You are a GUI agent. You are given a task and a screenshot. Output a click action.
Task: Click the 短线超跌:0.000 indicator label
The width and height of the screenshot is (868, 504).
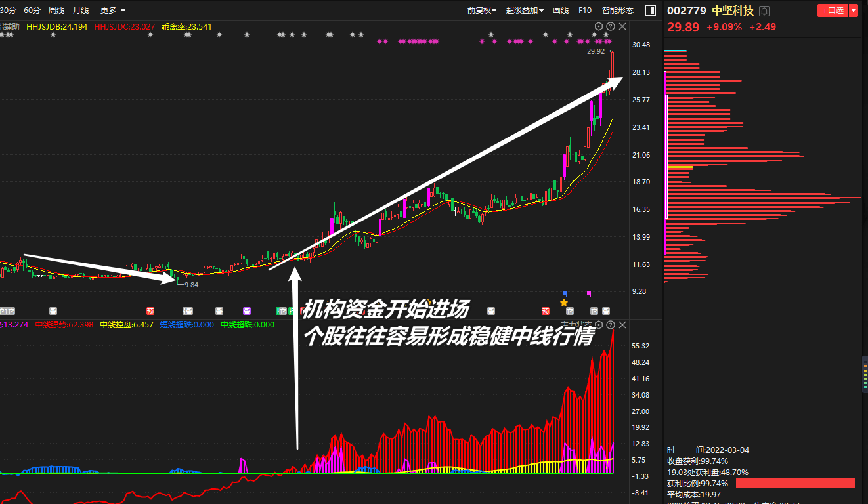point(186,325)
